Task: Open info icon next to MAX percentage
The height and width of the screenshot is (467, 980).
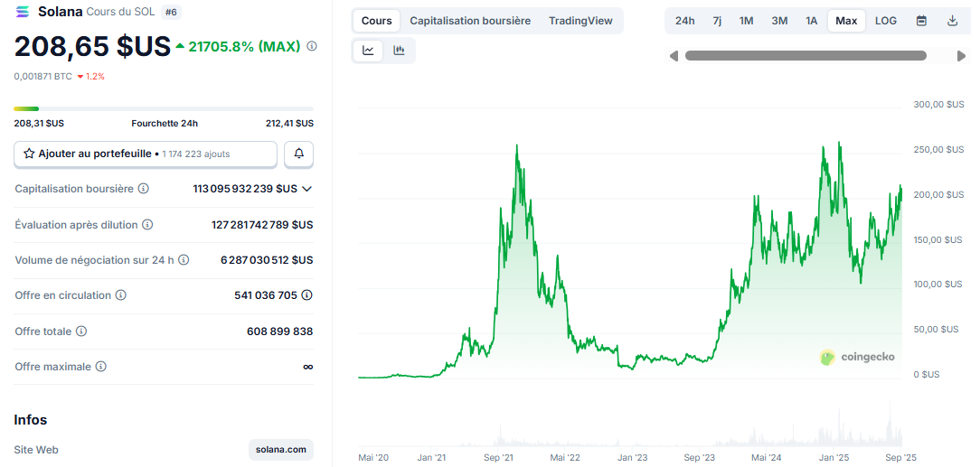Action: click(312, 46)
